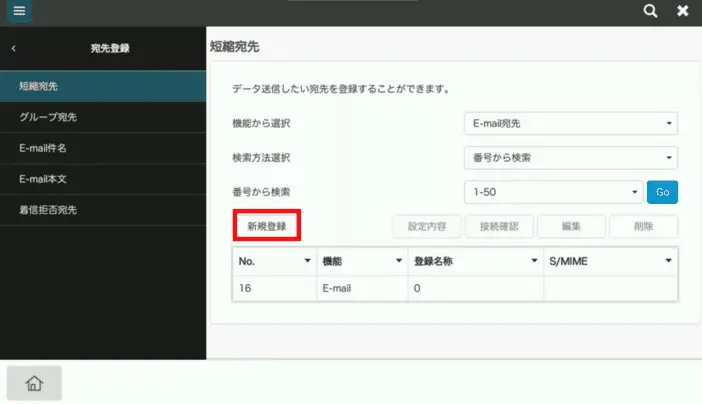Open 着信拒否宛先 sidebar item
Viewport: 702px width, 404px height.
103,210
